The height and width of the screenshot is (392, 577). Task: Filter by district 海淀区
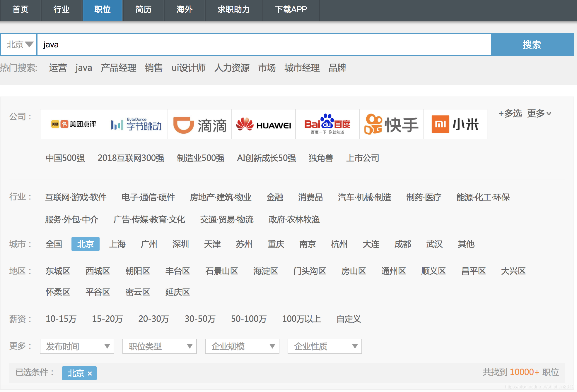pos(266,271)
